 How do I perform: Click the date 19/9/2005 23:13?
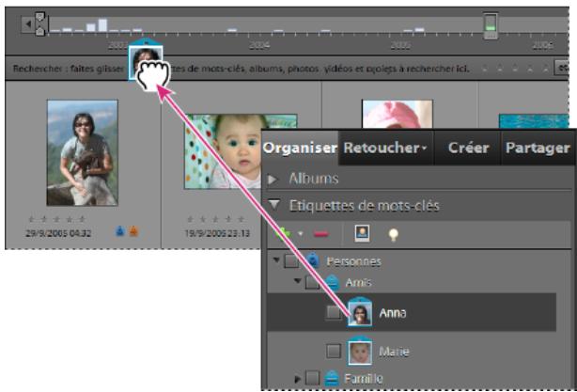click(217, 233)
